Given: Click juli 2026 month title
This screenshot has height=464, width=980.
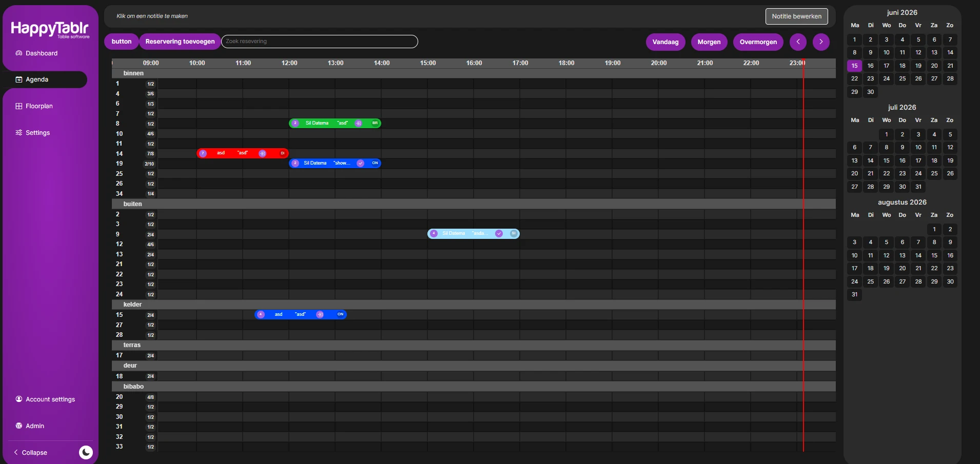Looking at the screenshot, I should click(902, 107).
